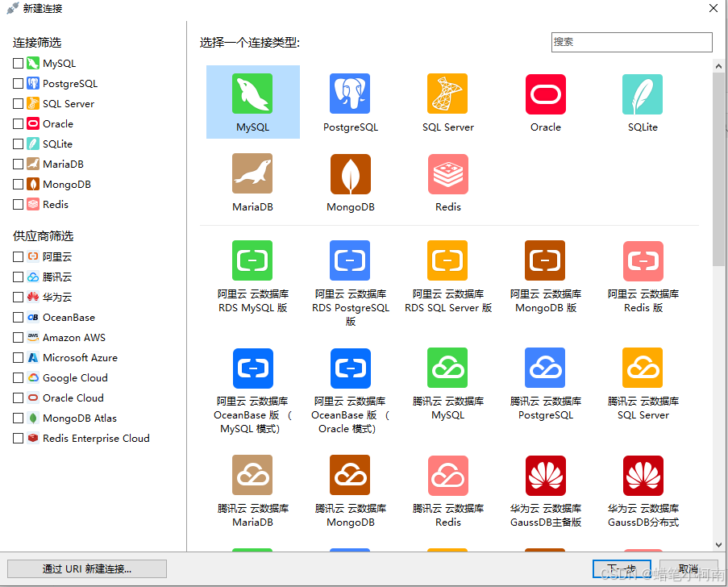Image resolution: width=728 pixels, height=587 pixels.
Task: Choose 华为云 GaussDB主备版 icon
Action: pos(546,476)
